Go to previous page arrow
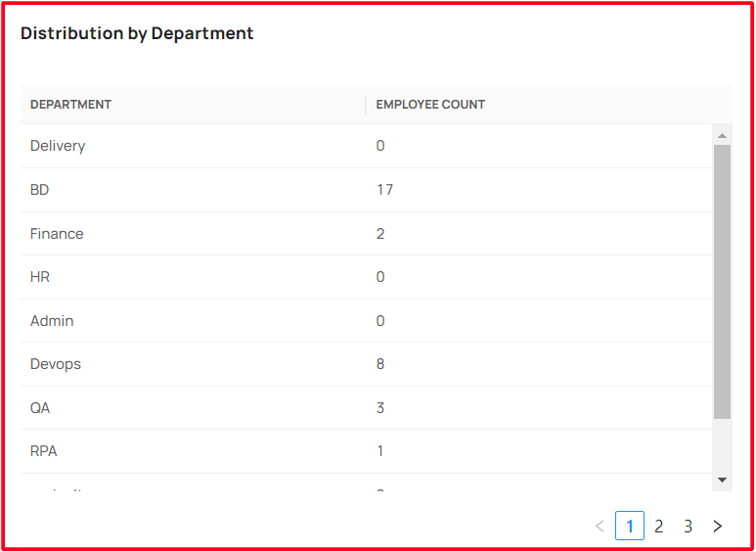Screen dimensions: 756x552 (x=600, y=526)
